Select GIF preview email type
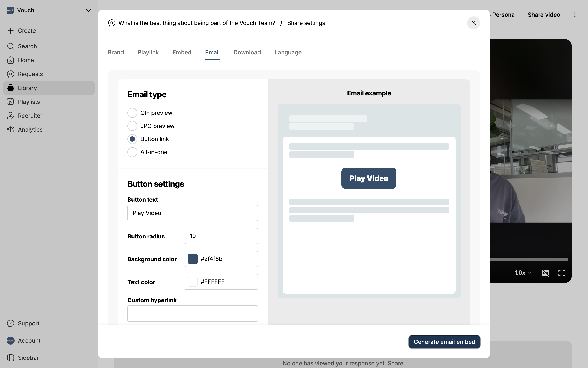The height and width of the screenshot is (368, 588). 132,113
